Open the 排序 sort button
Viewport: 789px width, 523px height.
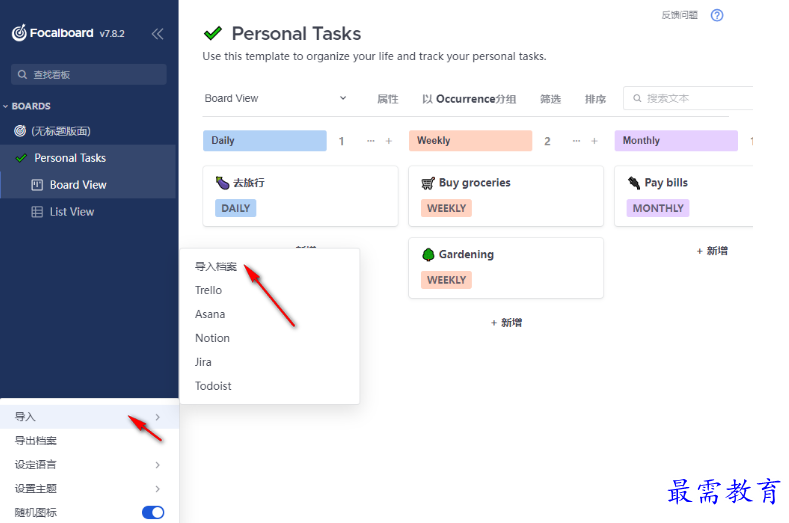(x=595, y=99)
